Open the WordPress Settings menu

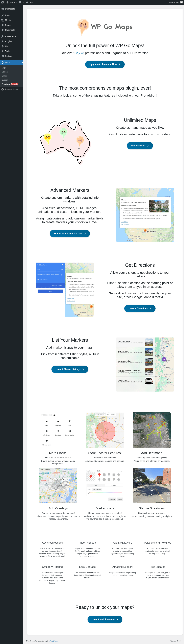(11, 56)
